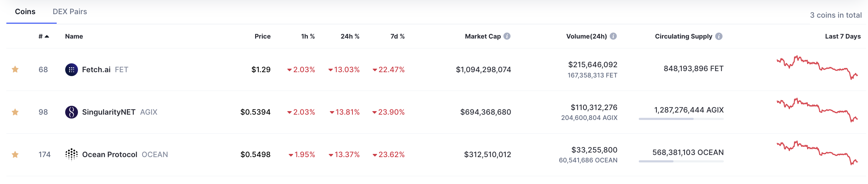This screenshot has width=868, height=184.
Task: Click the AGIX circulating supply progress bar
Action: tap(681, 119)
